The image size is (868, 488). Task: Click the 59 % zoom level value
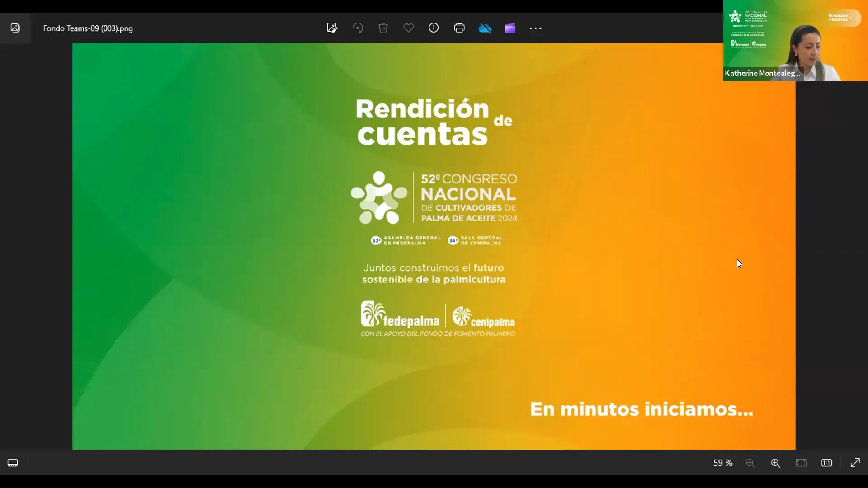click(x=723, y=463)
